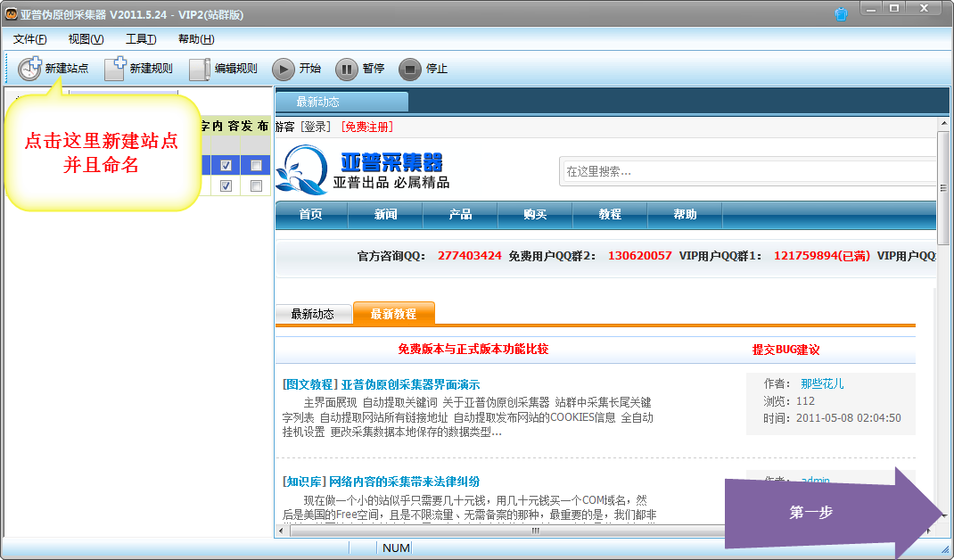Click the 提交BUG建议 link
Image resolution: width=954 pixels, height=560 pixels.
[785, 350]
